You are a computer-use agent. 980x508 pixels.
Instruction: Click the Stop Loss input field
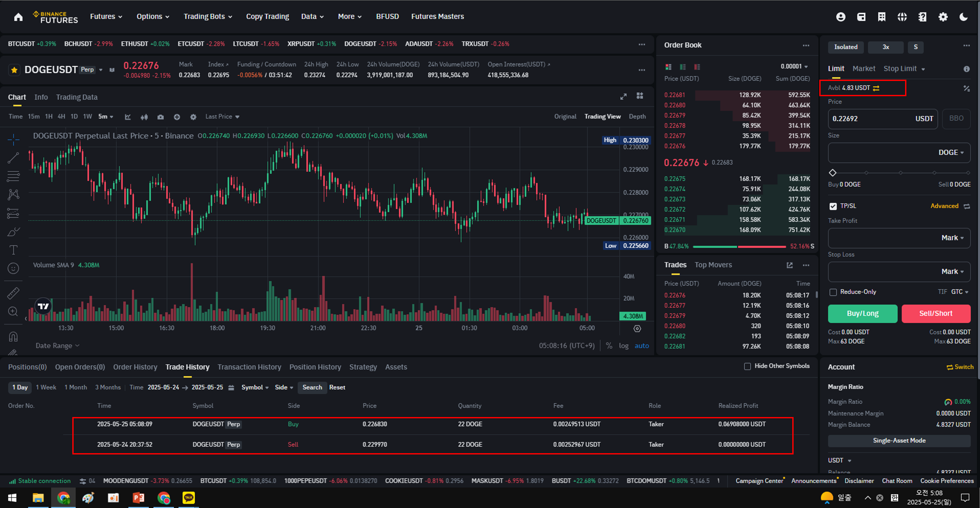point(899,272)
